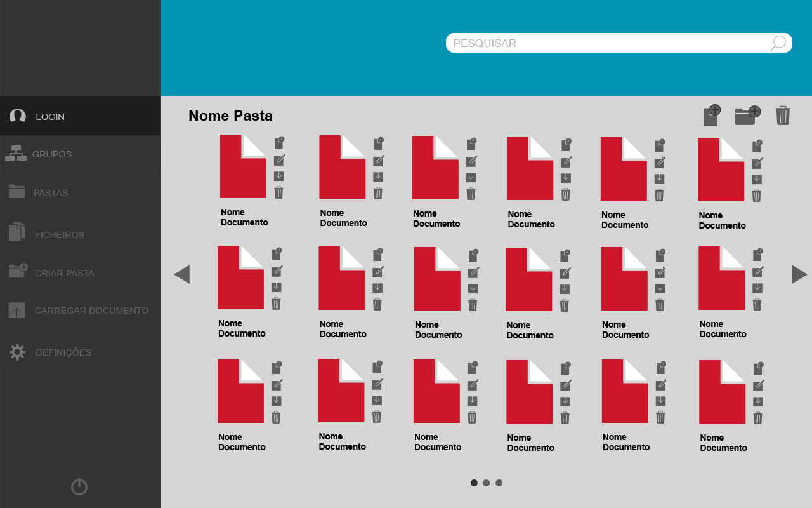Open the Grupos sidebar menu item
This screenshot has width=812, height=508.
52,154
